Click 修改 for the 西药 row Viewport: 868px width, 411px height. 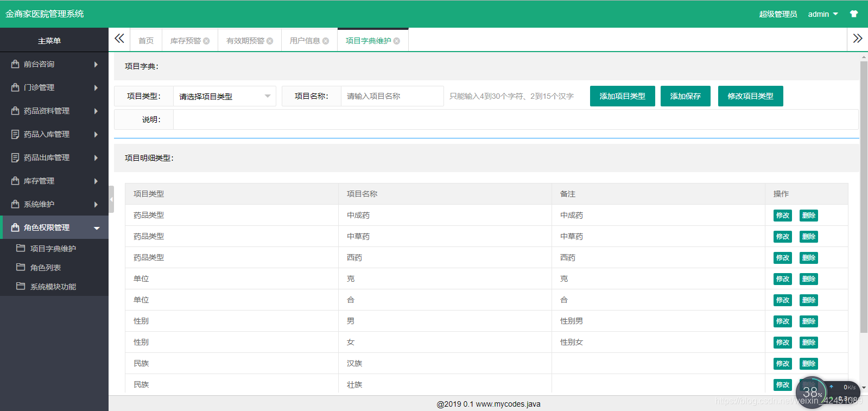783,258
